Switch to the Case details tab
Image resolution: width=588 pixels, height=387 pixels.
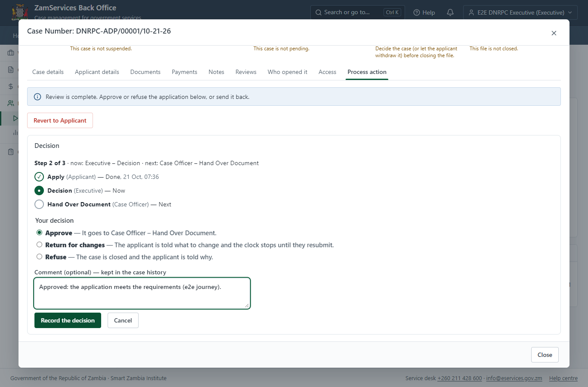coord(48,72)
